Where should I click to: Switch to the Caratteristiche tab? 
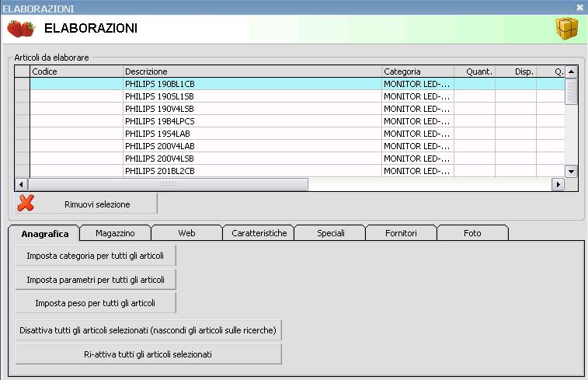click(259, 233)
